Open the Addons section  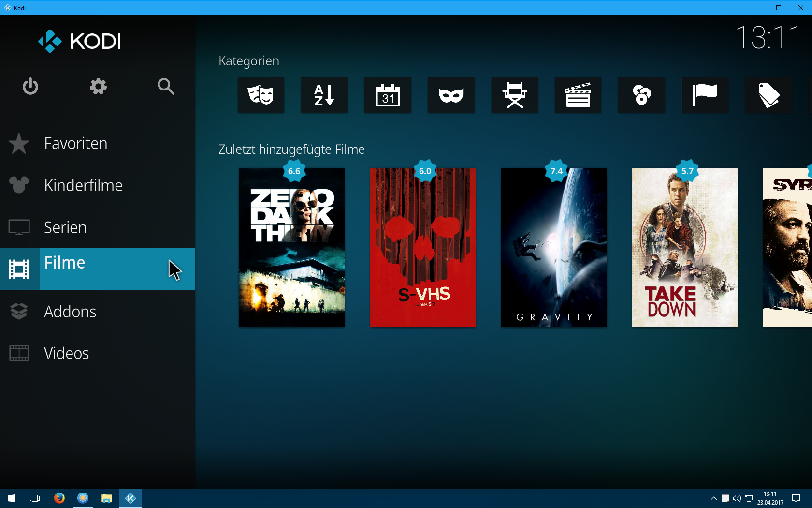98,311
